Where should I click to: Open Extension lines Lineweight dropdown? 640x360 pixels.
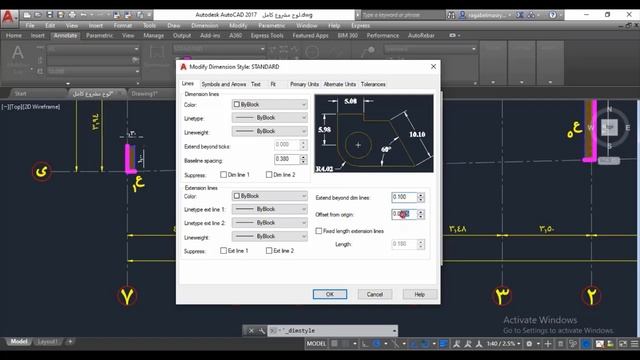pos(269,236)
